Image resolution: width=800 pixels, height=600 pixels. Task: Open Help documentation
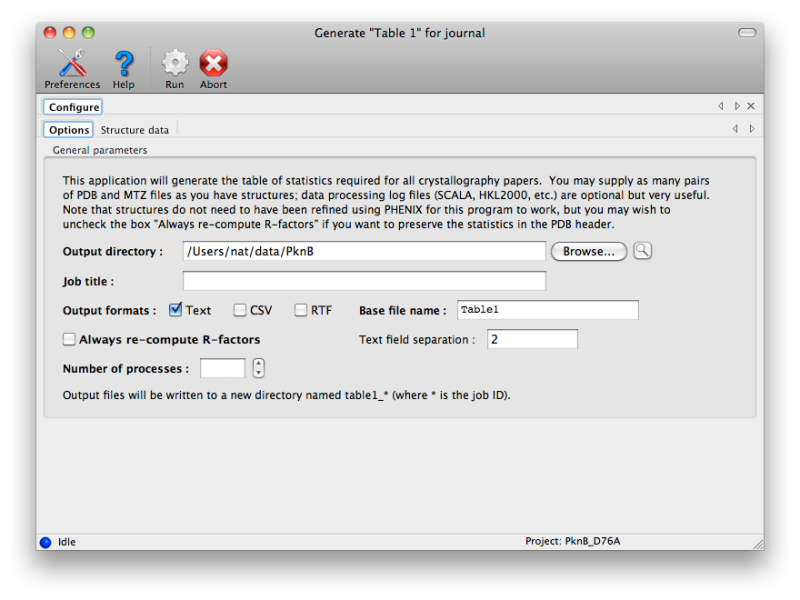[123, 66]
